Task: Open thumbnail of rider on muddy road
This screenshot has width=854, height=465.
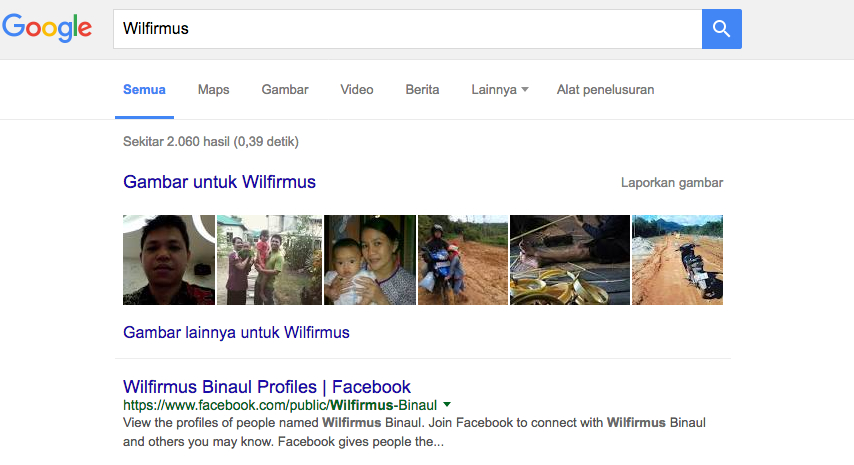Action: 463,260
